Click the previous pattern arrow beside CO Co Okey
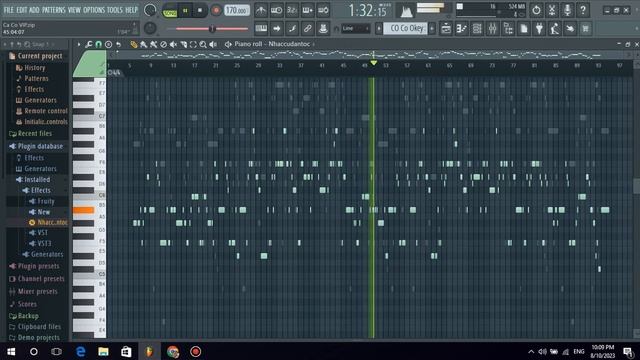 click(379, 28)
